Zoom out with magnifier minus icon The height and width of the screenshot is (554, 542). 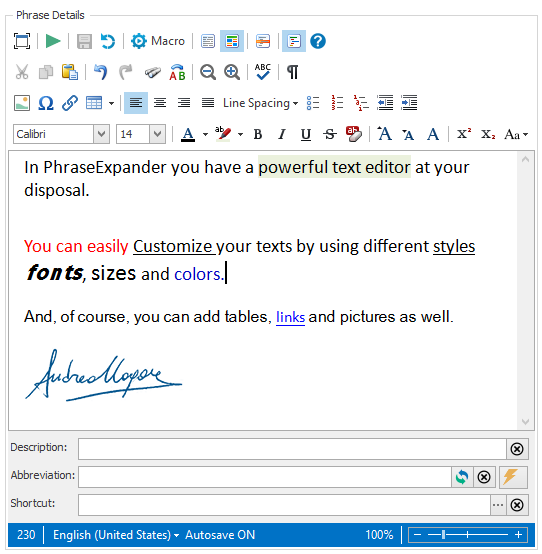click(x=208, y=72)
